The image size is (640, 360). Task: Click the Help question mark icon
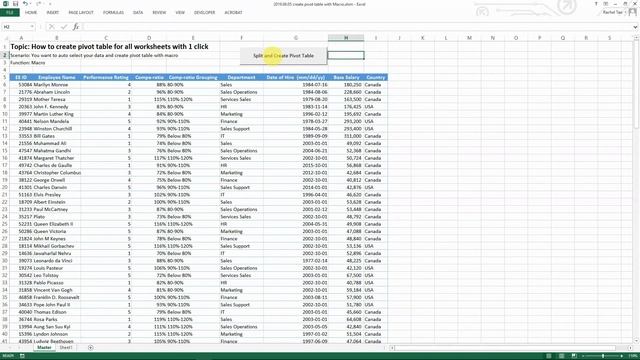[x=596, y=4]
